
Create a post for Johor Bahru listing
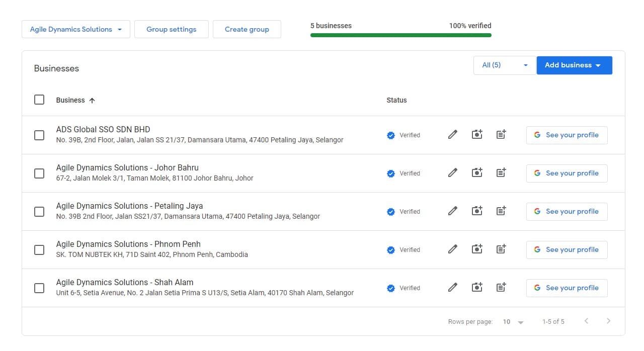501,173
